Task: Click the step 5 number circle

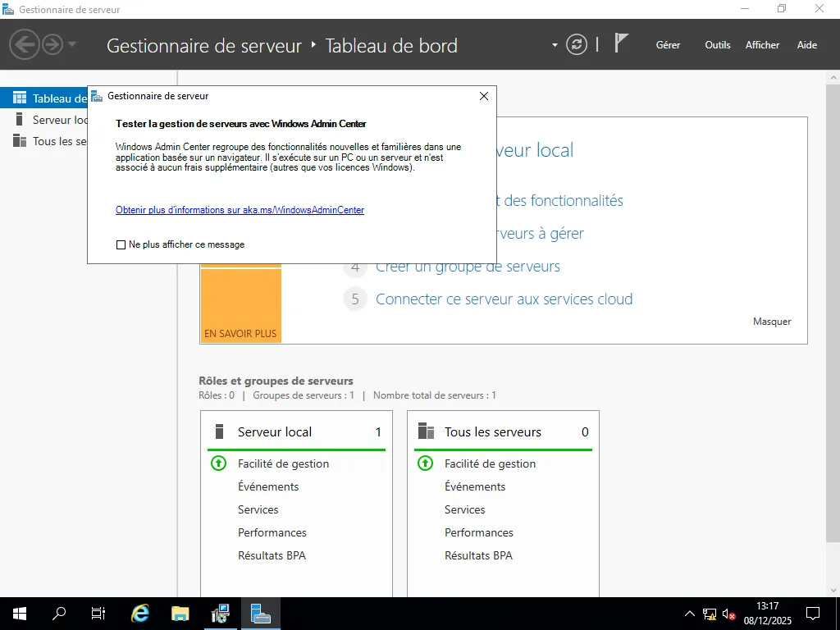Action: (x=355, y=299)
